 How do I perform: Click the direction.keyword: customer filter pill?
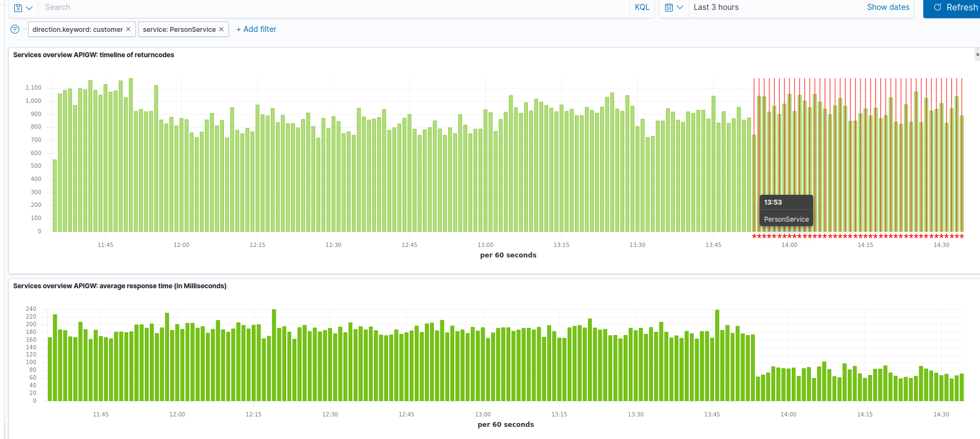coord(77,30)
